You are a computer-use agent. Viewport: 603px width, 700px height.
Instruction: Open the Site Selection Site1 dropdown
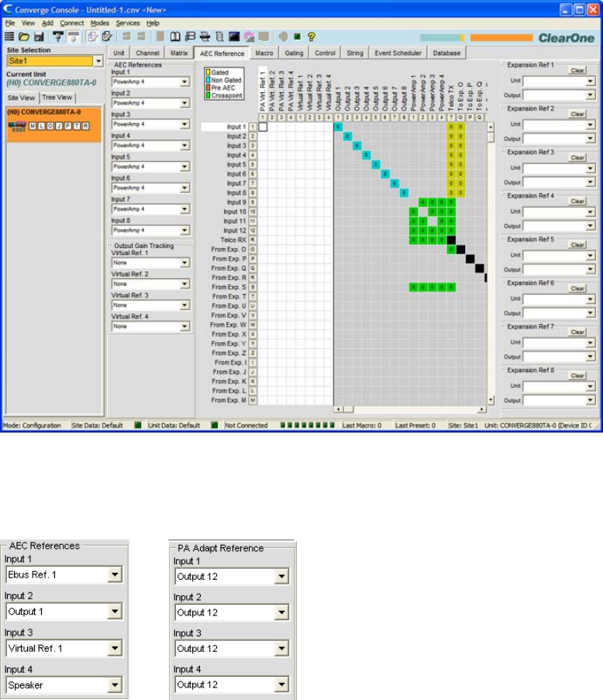click(x=98, y=61)
